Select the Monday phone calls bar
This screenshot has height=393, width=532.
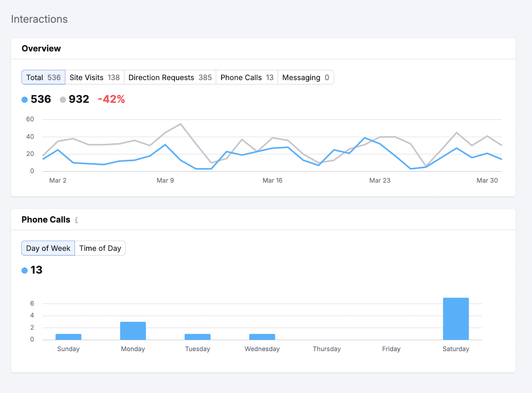tap(133, 331)
